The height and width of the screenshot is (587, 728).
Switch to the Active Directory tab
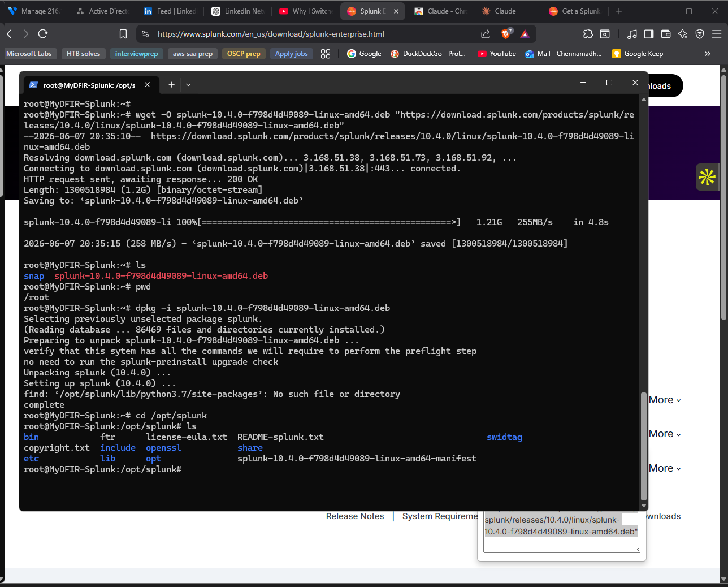pos(103,11)
